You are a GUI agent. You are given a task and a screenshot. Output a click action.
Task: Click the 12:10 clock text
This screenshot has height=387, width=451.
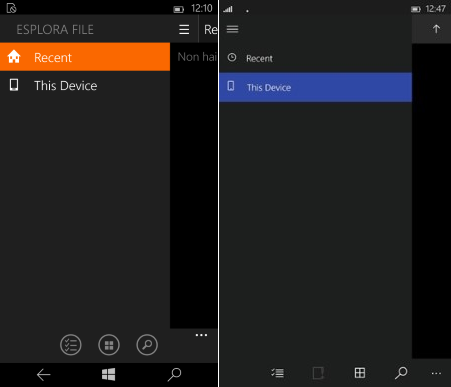202,8
